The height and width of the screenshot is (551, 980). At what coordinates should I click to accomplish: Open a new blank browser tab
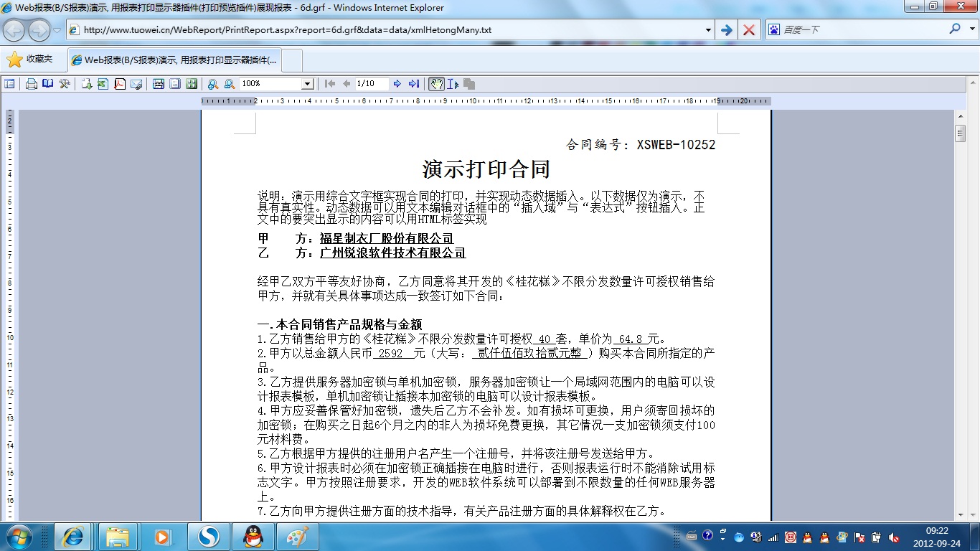click(292, 60)
